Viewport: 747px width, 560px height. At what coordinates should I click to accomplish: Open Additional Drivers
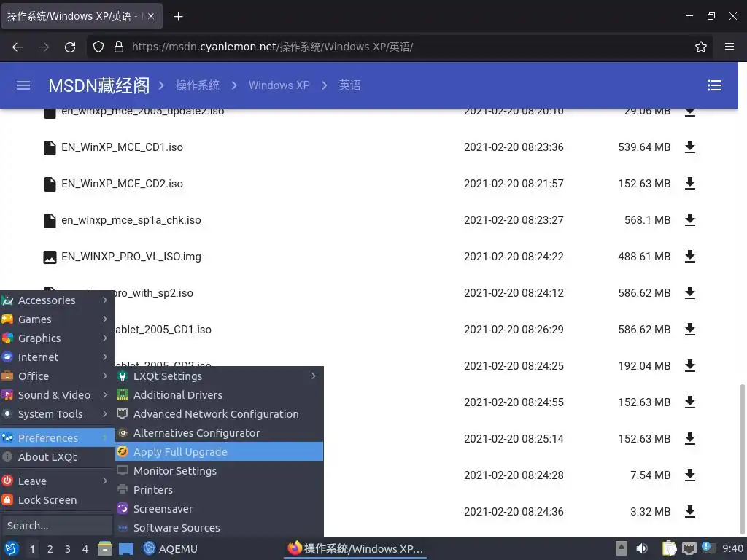(x=219, y=395)
